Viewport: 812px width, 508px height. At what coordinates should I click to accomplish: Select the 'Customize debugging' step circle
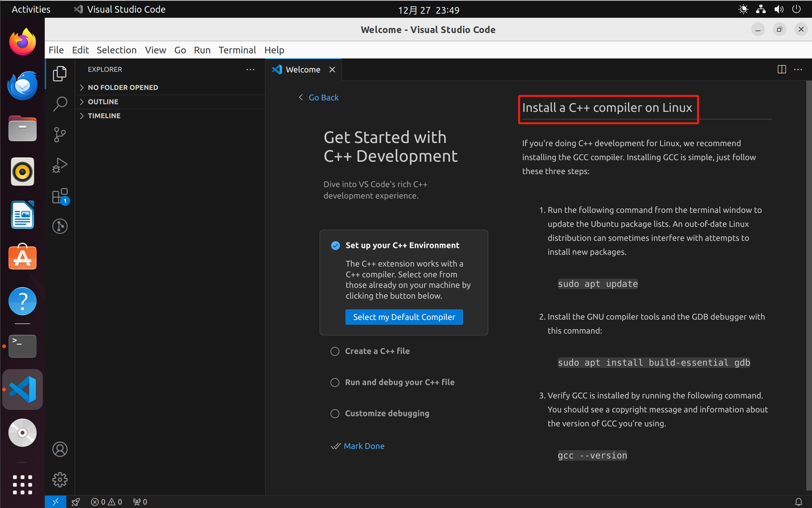tap(335, 413)
